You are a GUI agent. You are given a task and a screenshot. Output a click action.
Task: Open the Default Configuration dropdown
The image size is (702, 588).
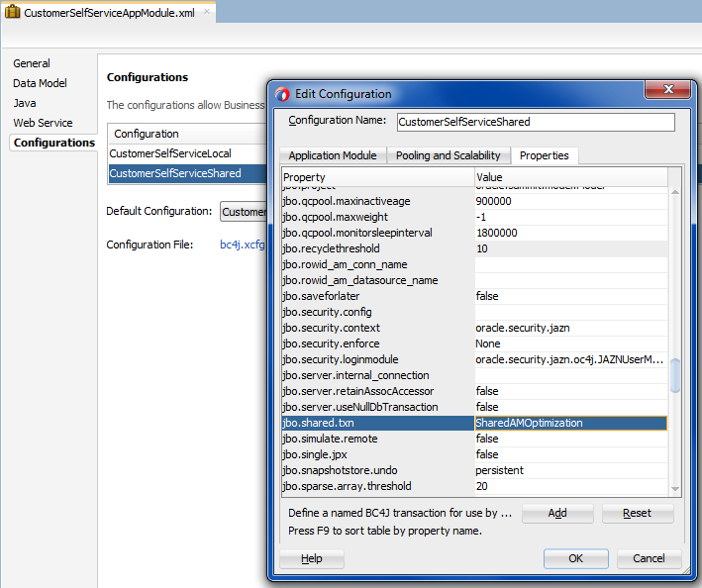tap(244, 212)
